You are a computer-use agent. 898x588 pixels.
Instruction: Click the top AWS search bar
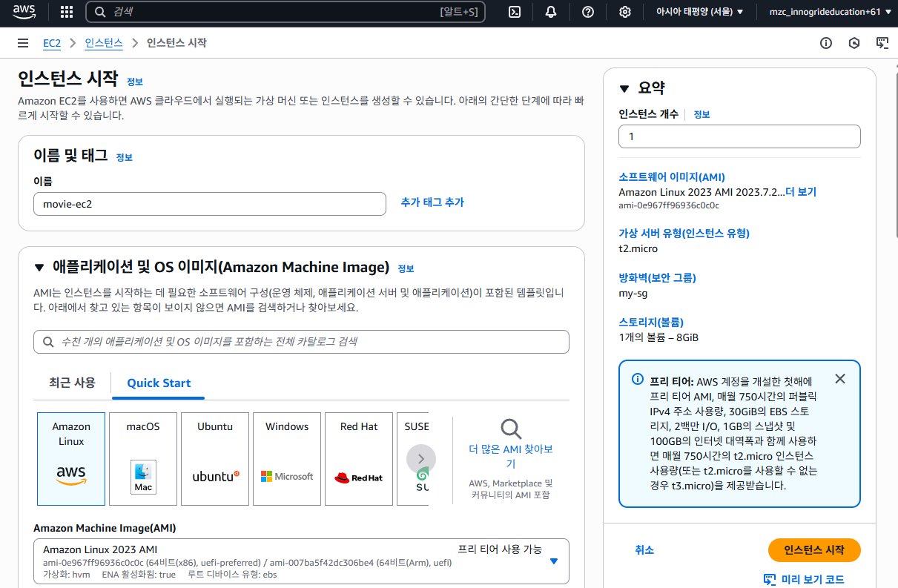(285, 12)
